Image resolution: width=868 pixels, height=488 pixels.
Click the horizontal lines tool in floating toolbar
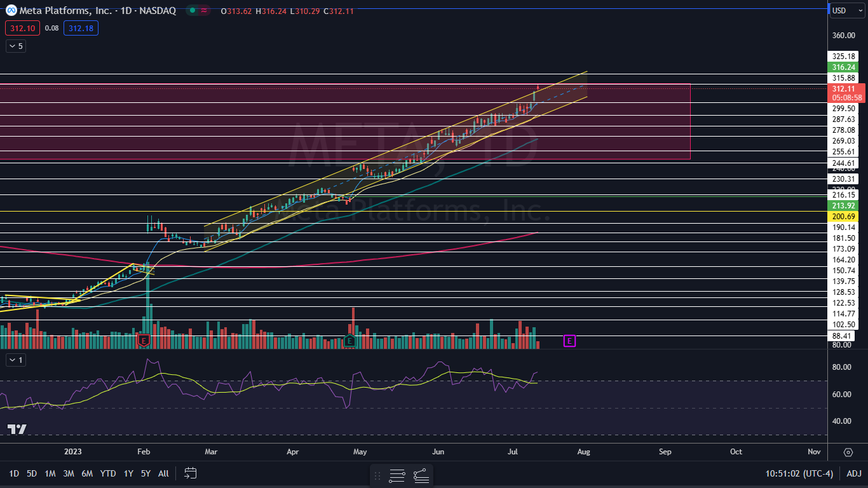coord(397,475)
